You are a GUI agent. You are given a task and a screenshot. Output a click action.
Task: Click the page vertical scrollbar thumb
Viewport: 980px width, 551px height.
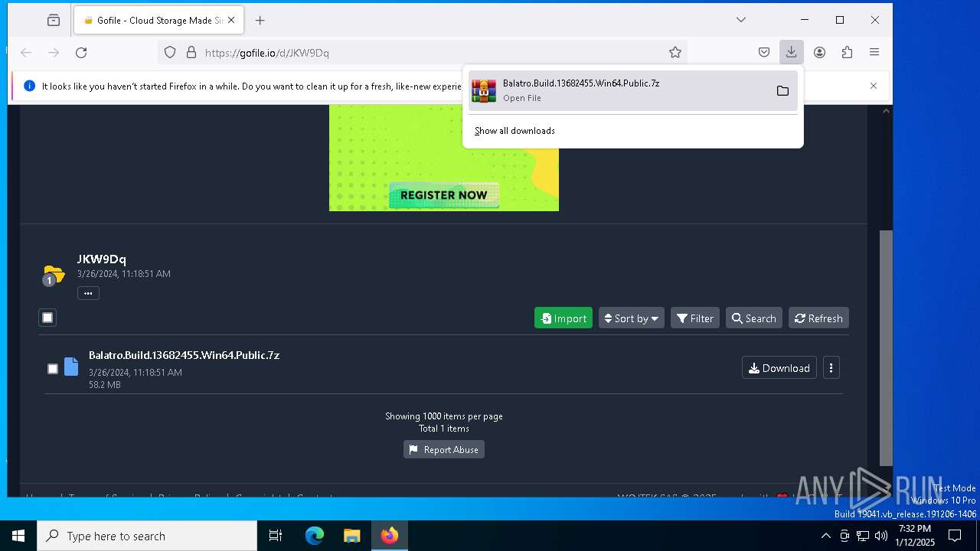pyautogui.click(x=886, y=348)
